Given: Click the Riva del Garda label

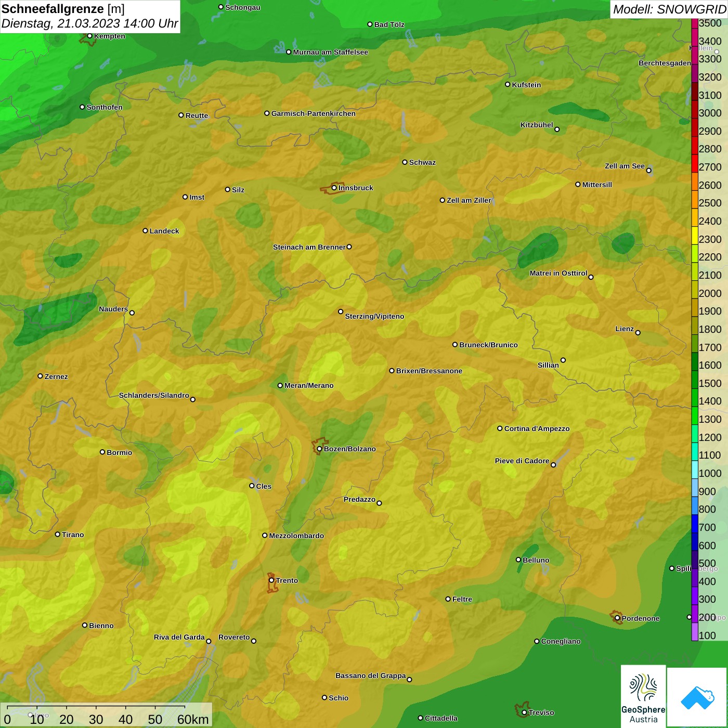Looking at the screenshot, I should (x=179, y=637).
